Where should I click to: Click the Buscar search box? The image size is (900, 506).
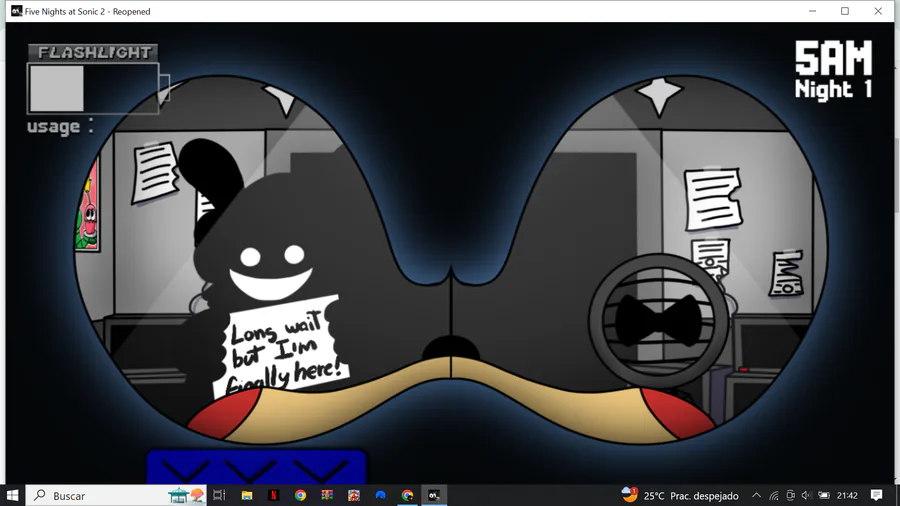[x=117, y=495]
